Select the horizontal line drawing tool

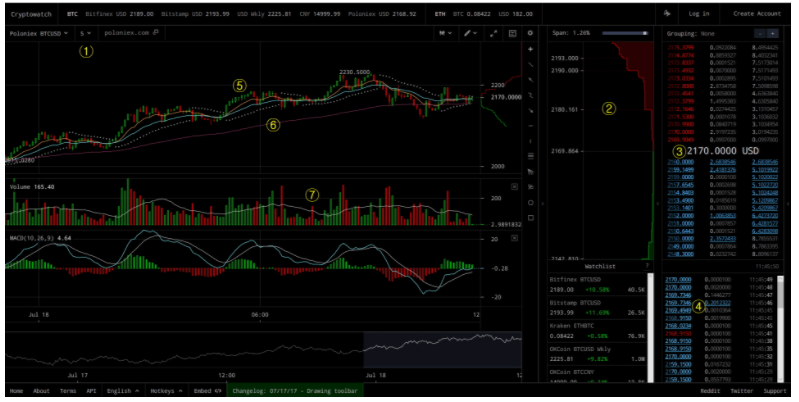530,126
